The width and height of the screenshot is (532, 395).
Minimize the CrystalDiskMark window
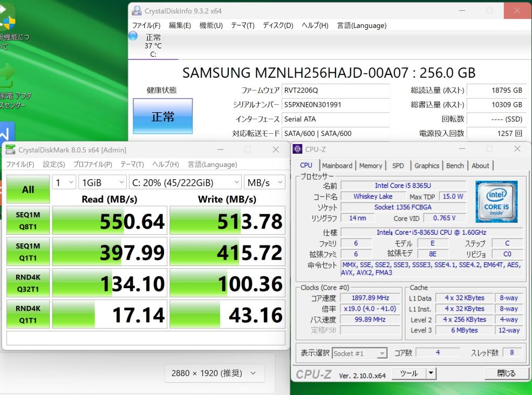[221, 149]
